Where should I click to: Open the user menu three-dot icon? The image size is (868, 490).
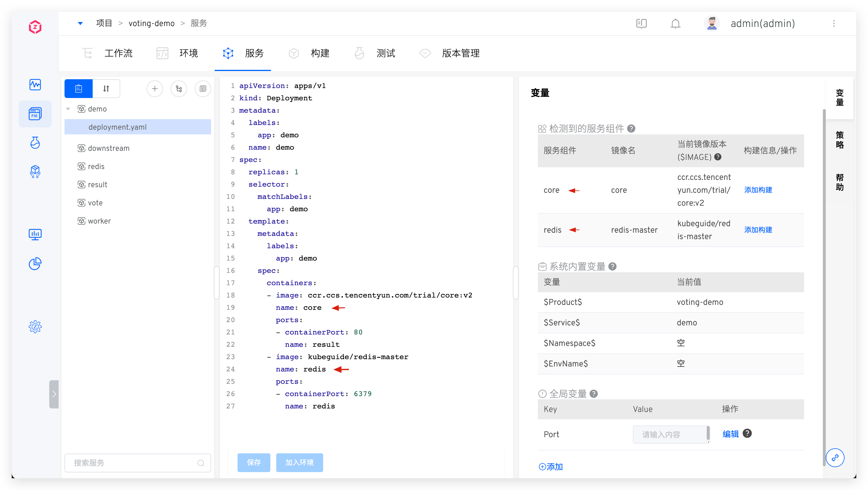(x=834, y=23)
